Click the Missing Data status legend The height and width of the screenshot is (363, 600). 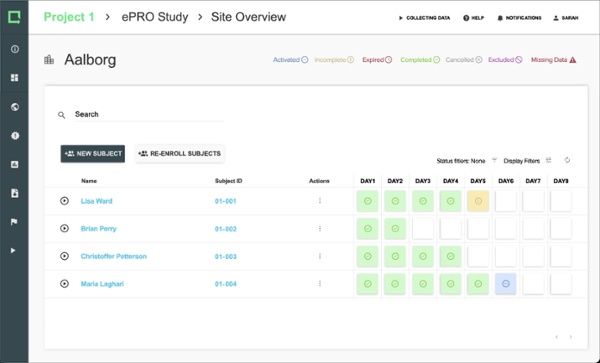[553, 60]
